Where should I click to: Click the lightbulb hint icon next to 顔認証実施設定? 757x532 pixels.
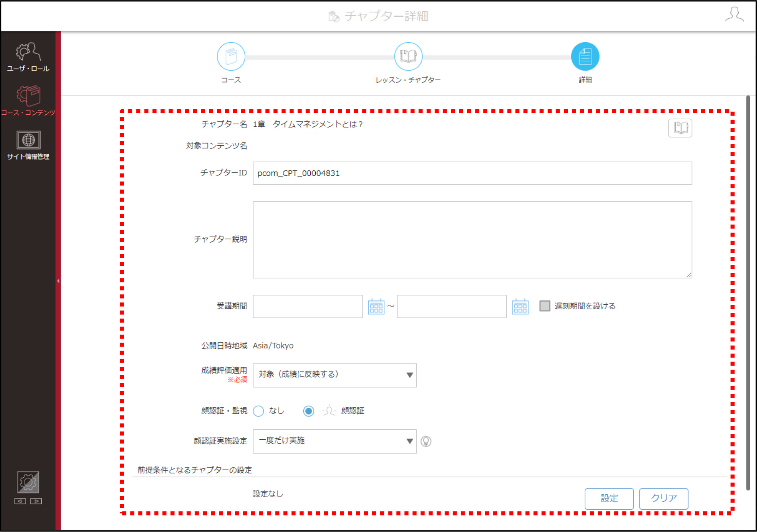[x=426, y=441]
